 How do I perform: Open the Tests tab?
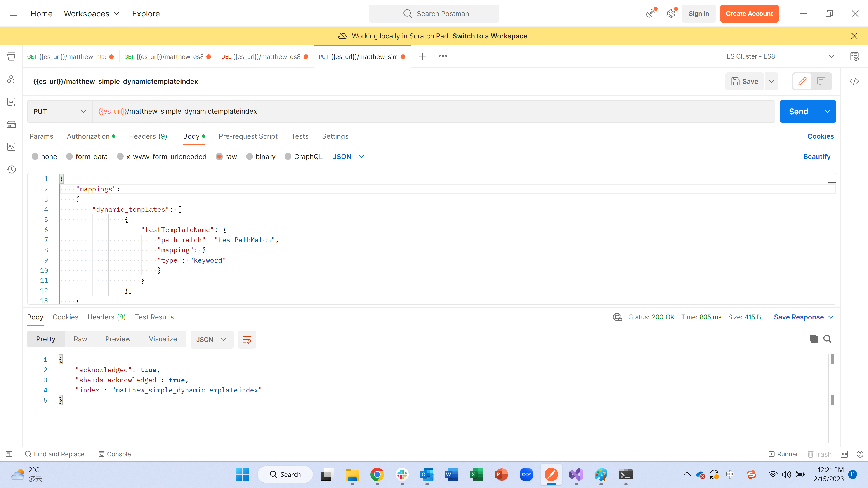[300, 136]
